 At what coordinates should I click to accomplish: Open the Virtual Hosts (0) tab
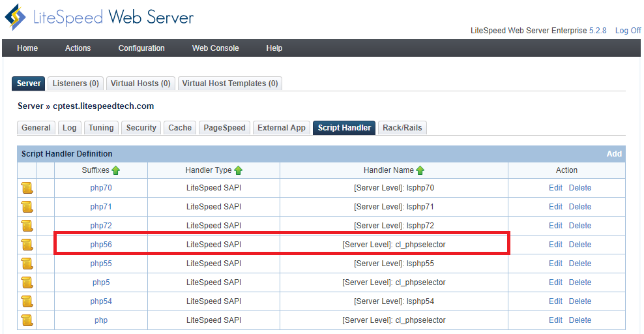[140, 83]
